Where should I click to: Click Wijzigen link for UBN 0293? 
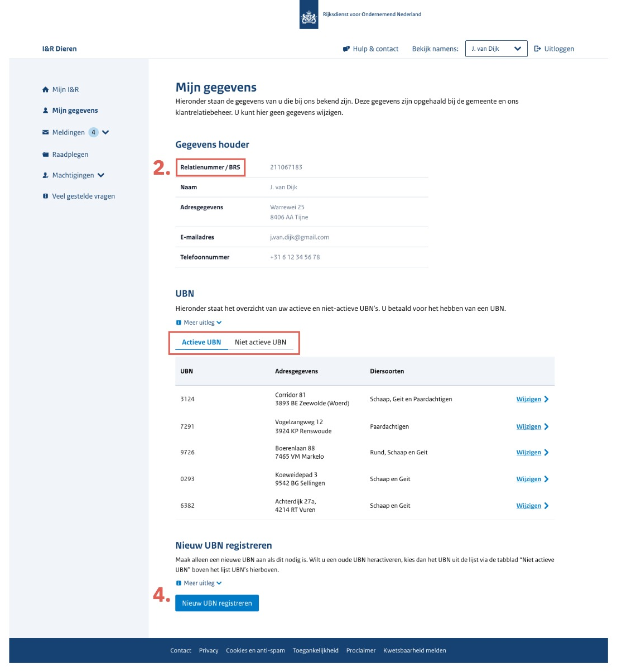click(x=529, y=479)
